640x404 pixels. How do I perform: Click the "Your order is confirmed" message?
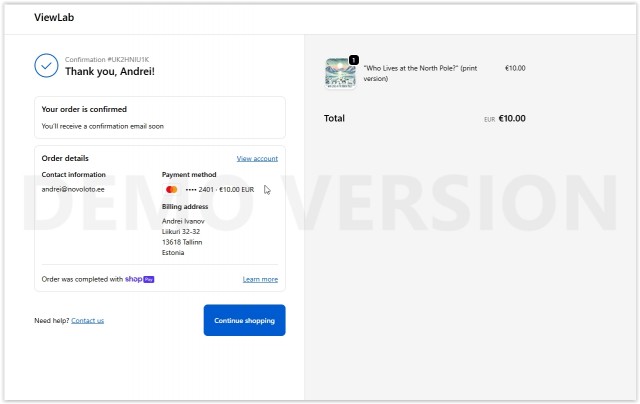84,109
